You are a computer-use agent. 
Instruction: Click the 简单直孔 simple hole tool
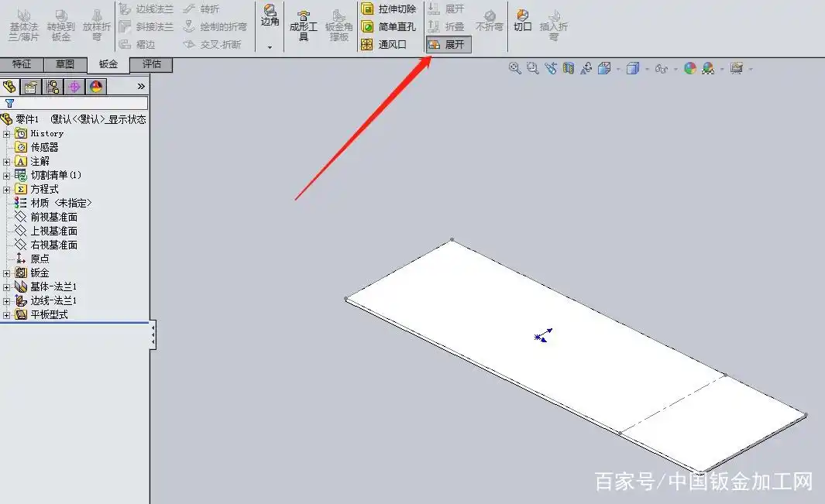tap(389, 26)
